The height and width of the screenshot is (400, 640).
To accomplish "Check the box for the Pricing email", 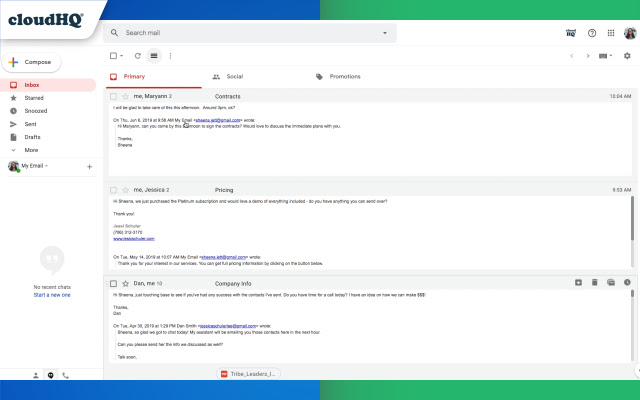I will [x=113, y=189].
